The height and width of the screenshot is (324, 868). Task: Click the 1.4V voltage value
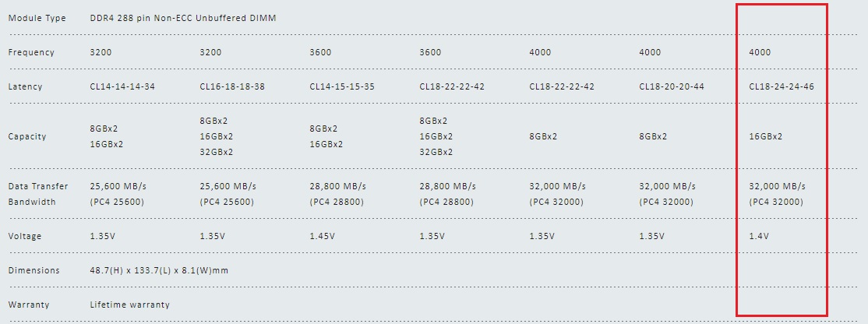759,236
